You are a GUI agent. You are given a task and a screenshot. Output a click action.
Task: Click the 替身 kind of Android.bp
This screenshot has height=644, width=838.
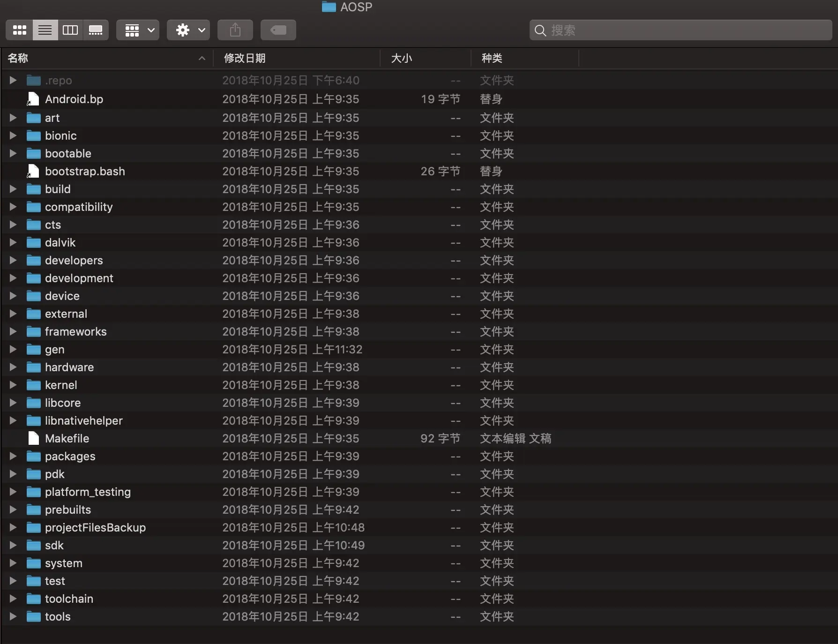[491, 99]
